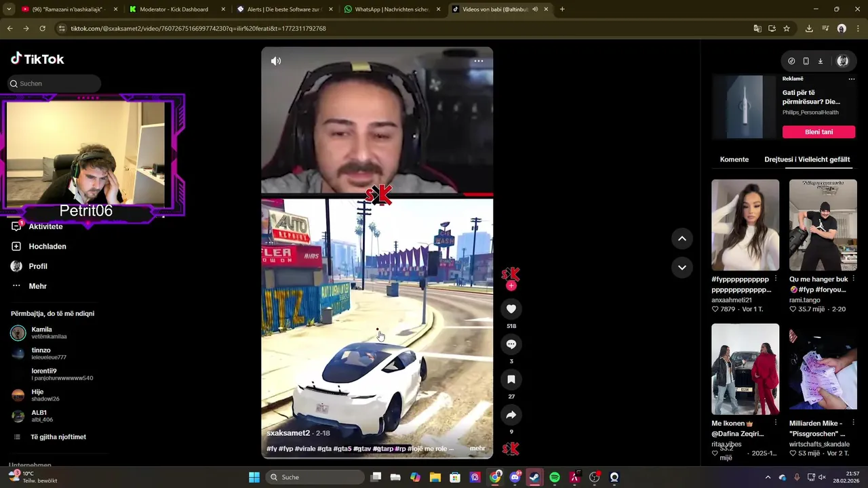This screenshot has height=488, width=868.
Task: Open Chrome downloads icon
Action: click(x=809, y=28)
